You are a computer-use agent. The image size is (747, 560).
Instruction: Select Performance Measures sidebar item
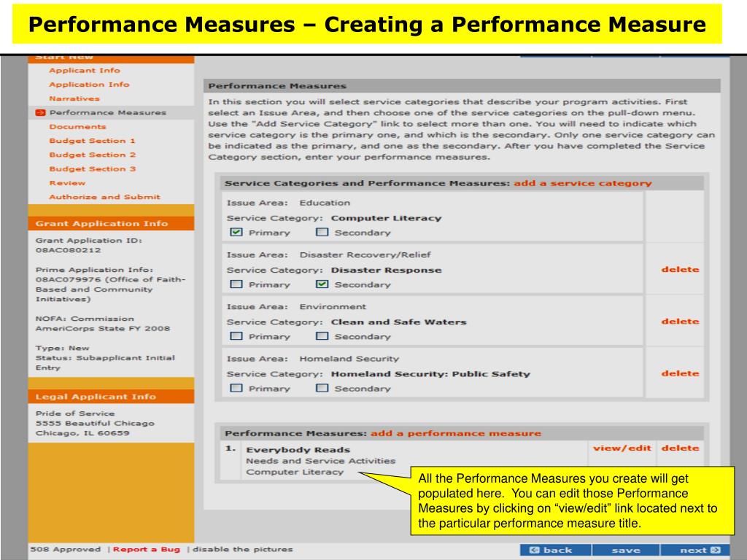click(x=108, y=112)
